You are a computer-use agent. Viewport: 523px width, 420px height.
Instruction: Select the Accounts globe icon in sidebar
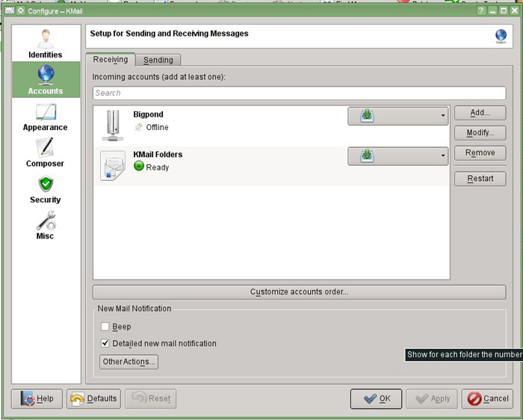coord(46,74)
